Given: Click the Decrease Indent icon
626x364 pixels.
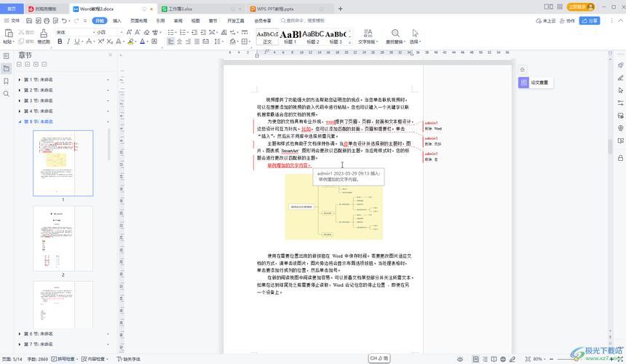Looking at the screenshot, I should point(194,32).
